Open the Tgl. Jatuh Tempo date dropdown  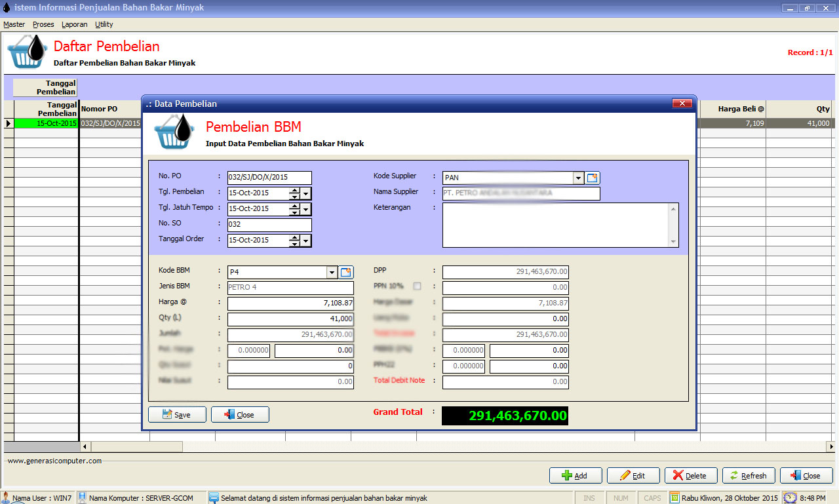coord(306,209)
